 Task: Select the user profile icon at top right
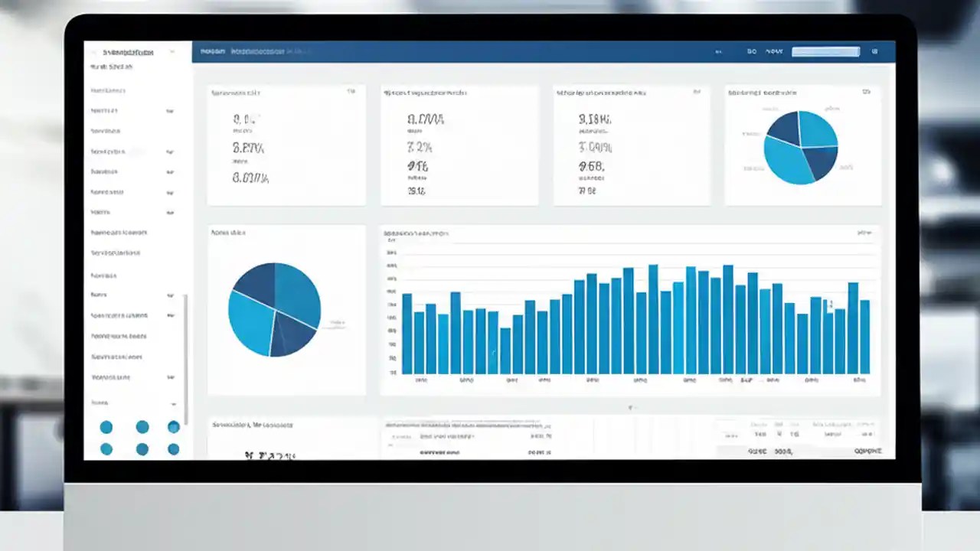click(875, 51)
